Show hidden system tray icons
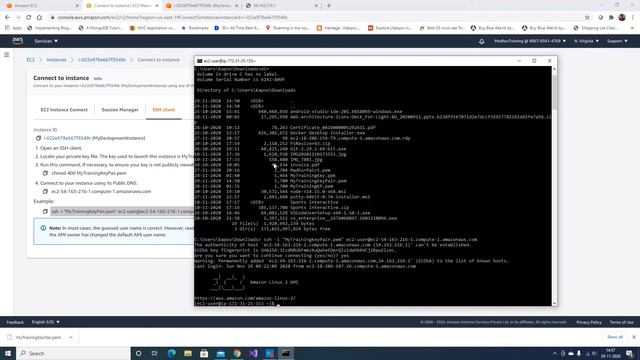The height and width of the screenshot is (360, 640). [554, 353]
